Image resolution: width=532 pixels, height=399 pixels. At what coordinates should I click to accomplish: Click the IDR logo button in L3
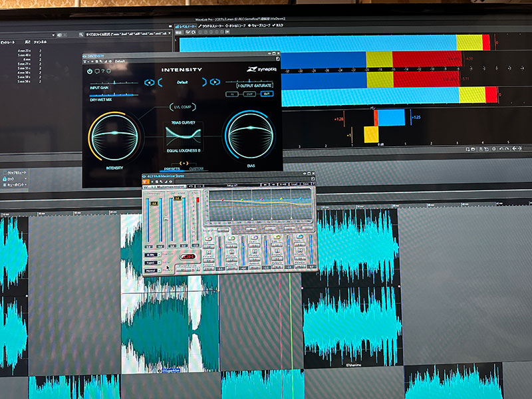[x=188, y=256]
